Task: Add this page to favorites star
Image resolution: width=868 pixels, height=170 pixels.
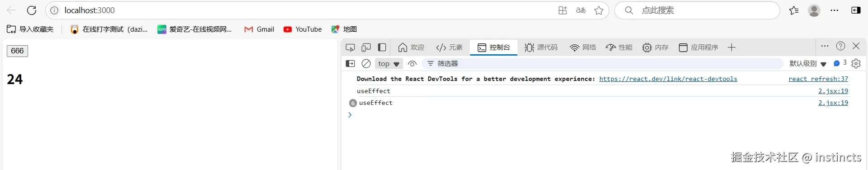Action: 599,10
